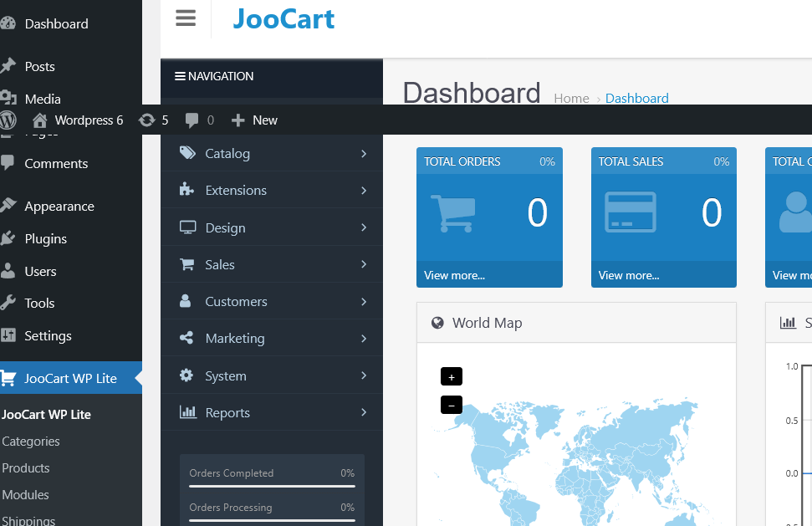Screen dimensions: 812x526
Task: Click the JooCart logo
Action: coord(283,19)
